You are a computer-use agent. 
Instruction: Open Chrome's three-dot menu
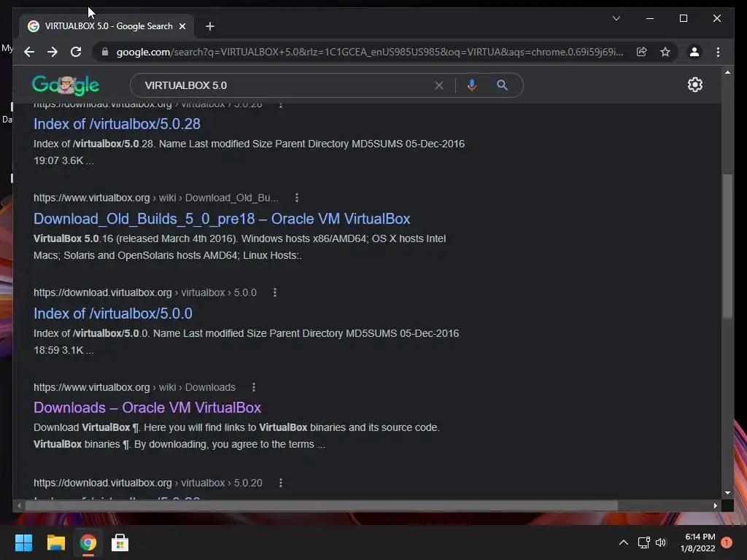click(x=718, y=52)
